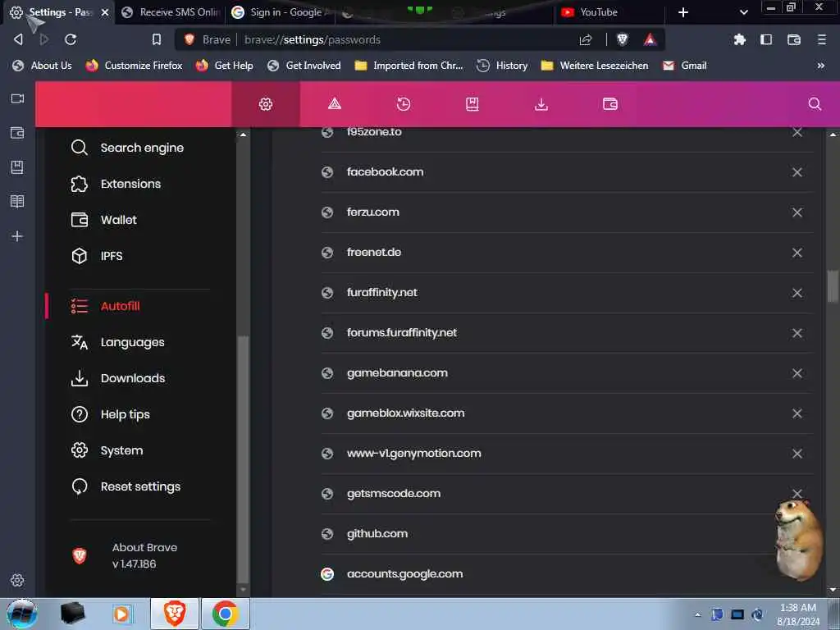Open the Help tips section

tap(111, 414)
